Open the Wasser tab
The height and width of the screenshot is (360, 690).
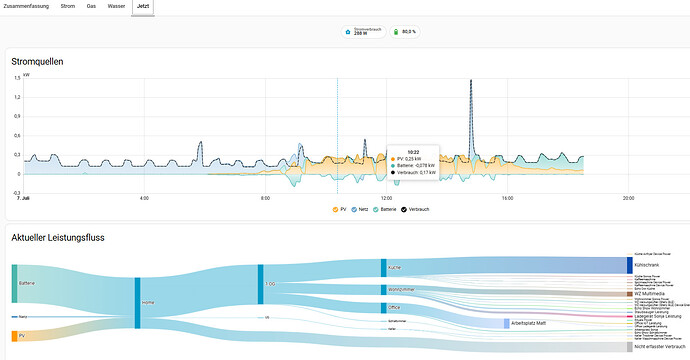pos(116,6)
